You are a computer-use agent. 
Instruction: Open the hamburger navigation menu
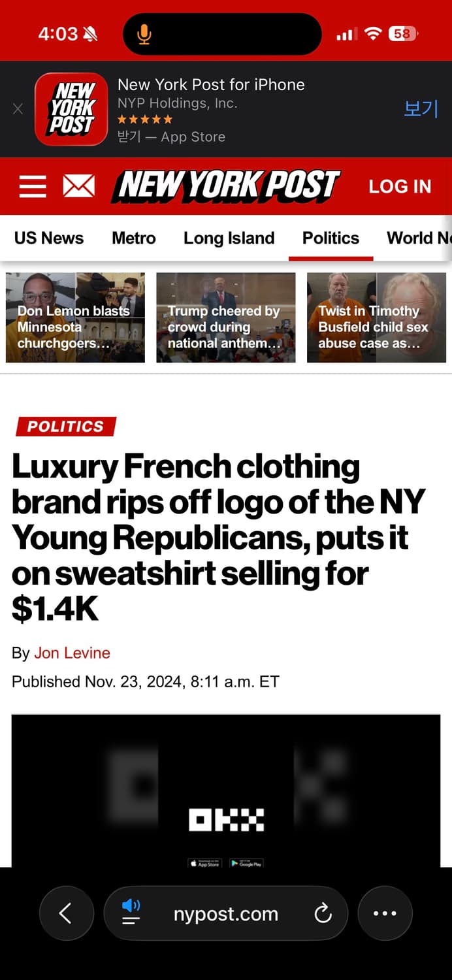click(33, 186)
